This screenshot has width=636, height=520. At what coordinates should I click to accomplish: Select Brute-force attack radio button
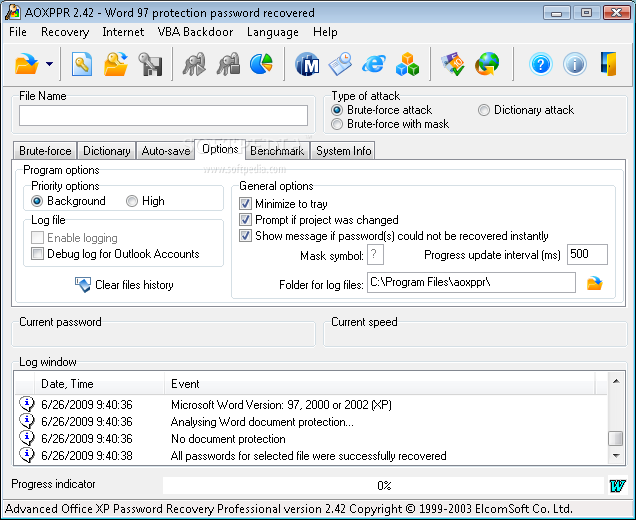tap(337, 110)
